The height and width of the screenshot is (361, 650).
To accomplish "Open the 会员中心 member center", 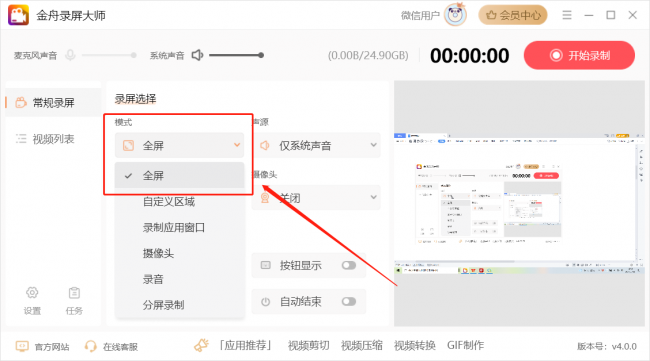I will click(x=513, y=15).
